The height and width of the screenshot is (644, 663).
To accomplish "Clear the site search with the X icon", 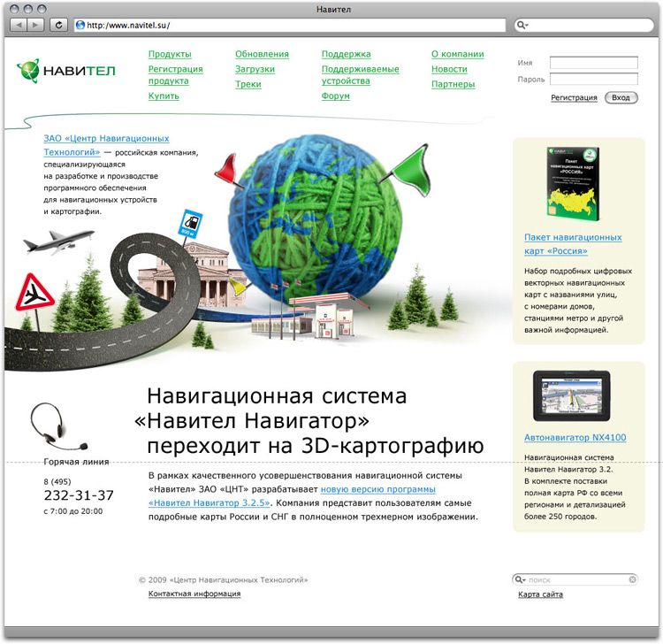I will [633, 579].
